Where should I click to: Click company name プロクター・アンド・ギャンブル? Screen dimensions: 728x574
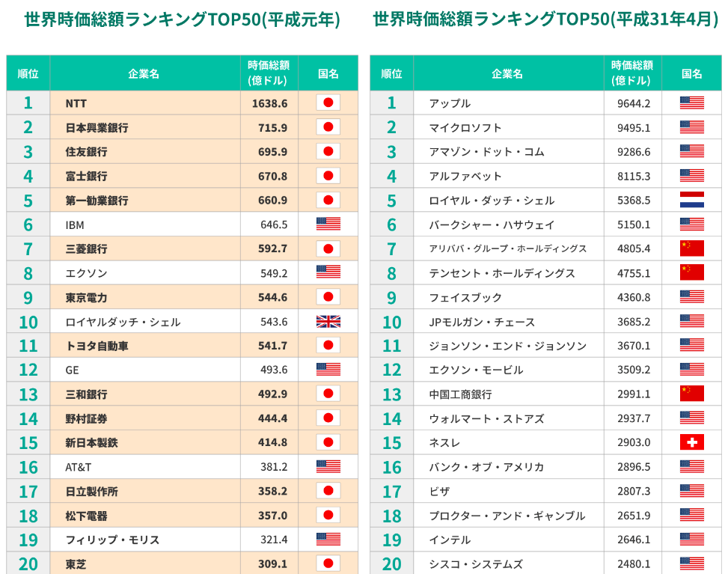(507, 516)
